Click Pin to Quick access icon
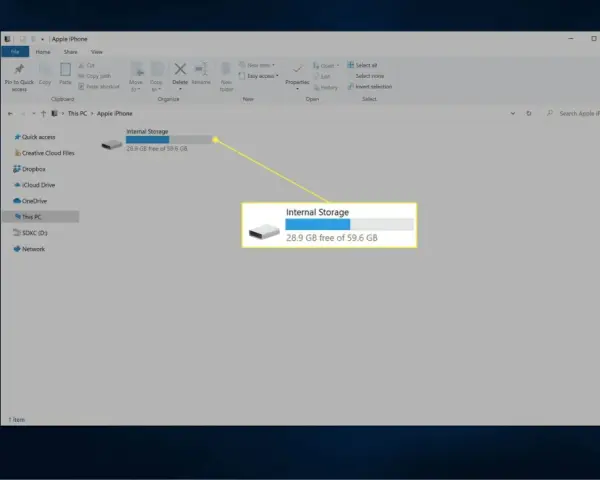Image resolution: width=600 pixels, height=480 pixels. [19, 70]
